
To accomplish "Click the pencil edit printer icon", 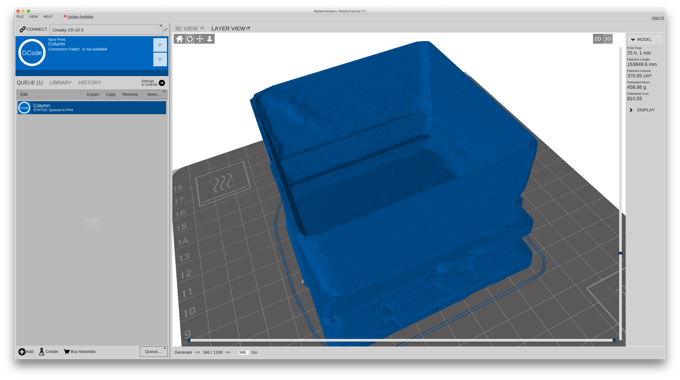I will coord(166,29).
